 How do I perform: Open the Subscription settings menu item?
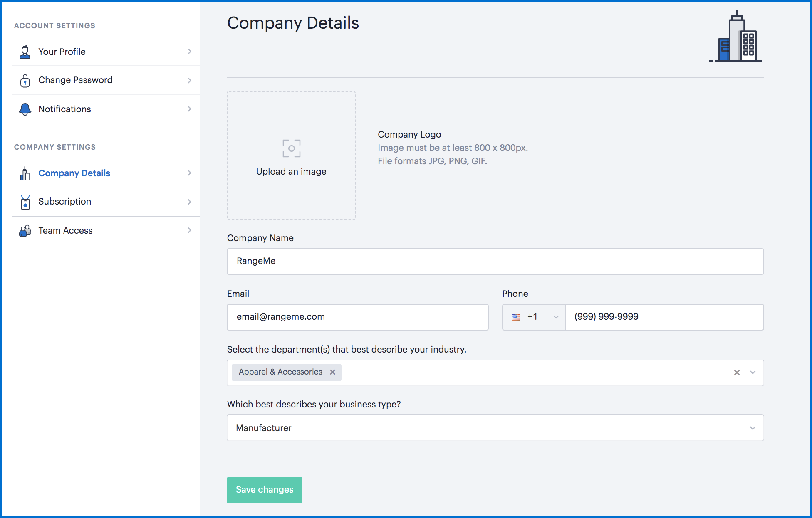(x=64, y=202)
